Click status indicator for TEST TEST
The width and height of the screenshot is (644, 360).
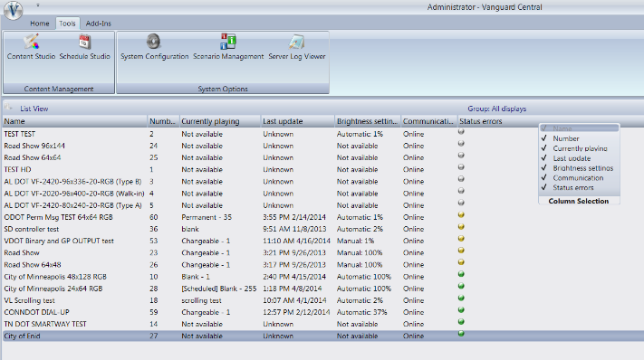tap(461, 132)
